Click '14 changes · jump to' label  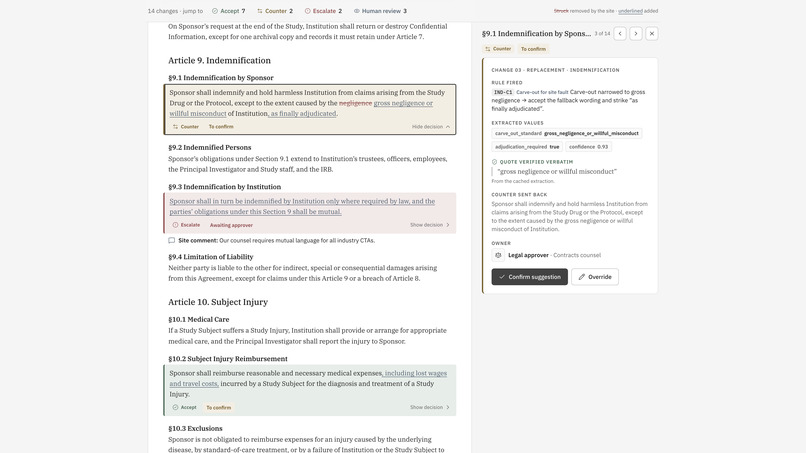(175, 11)
